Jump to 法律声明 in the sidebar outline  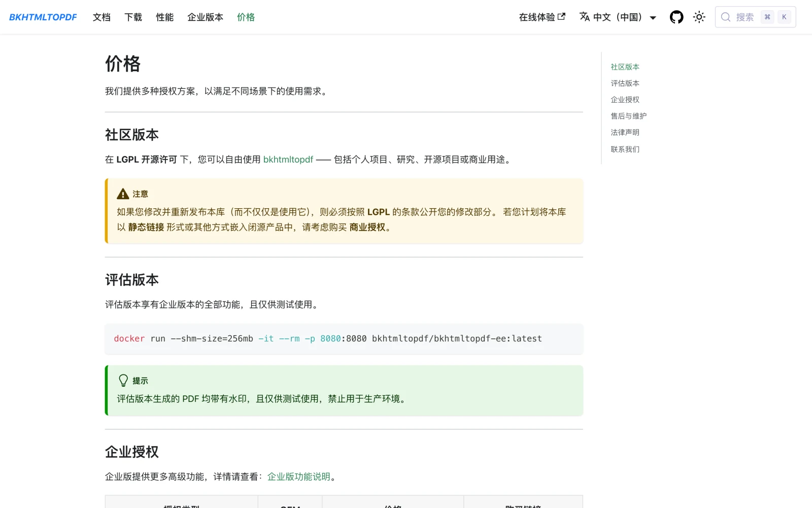click(625, 133)
